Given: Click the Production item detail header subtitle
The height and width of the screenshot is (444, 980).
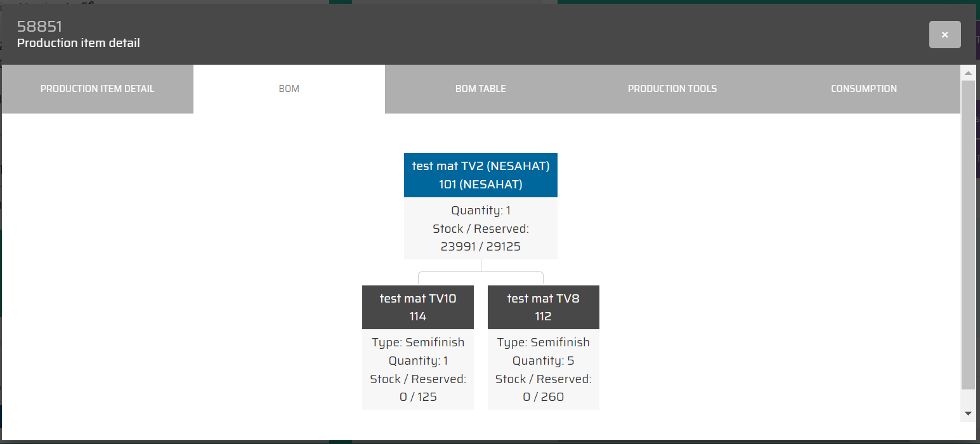Looking at the screenshot, I should tap(78, 43).
